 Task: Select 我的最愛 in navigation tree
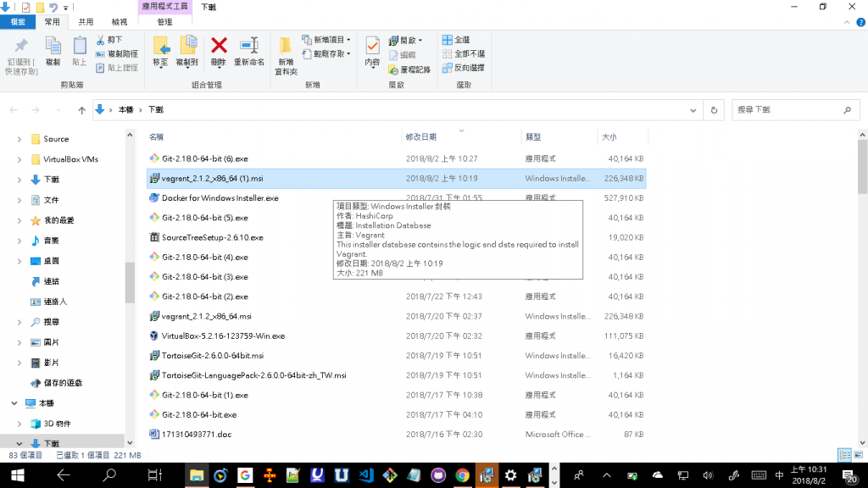pyautogui.click(x=58, y=220)
